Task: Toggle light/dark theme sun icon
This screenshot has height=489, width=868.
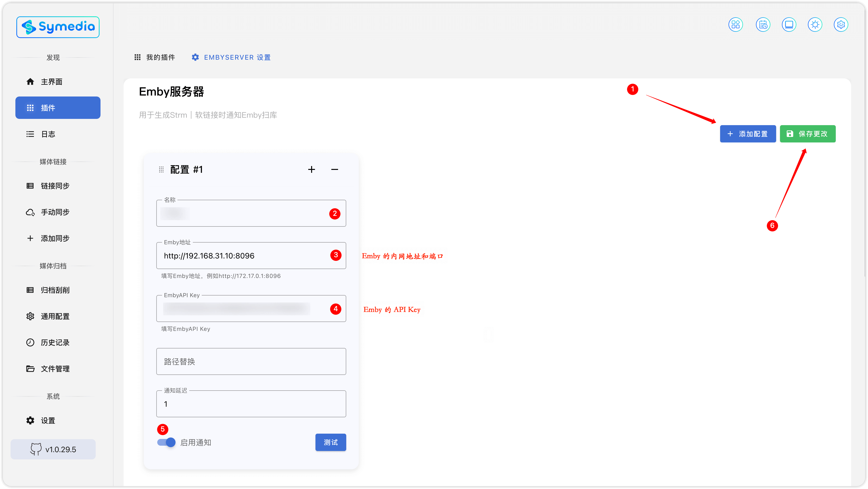Action: click(815, 25)
